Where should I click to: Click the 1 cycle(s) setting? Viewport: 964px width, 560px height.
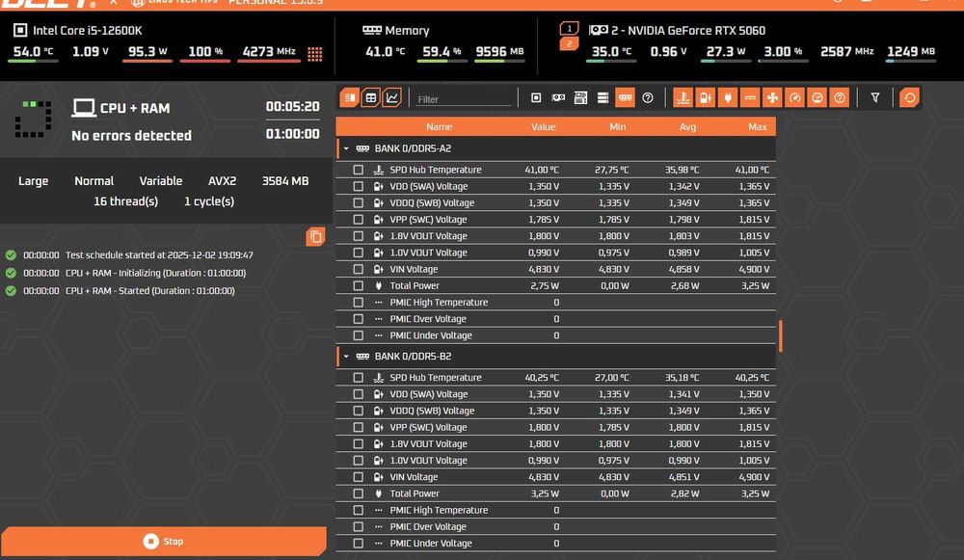(209, 201)
